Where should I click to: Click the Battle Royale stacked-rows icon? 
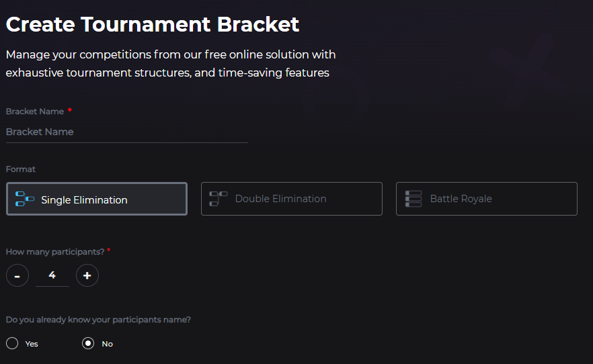coord(413,199)
